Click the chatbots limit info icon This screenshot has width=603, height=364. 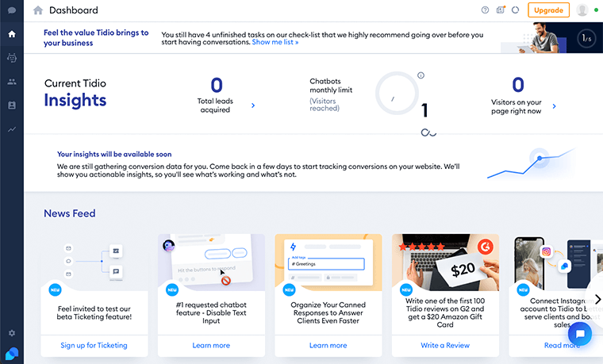point(421,75)
